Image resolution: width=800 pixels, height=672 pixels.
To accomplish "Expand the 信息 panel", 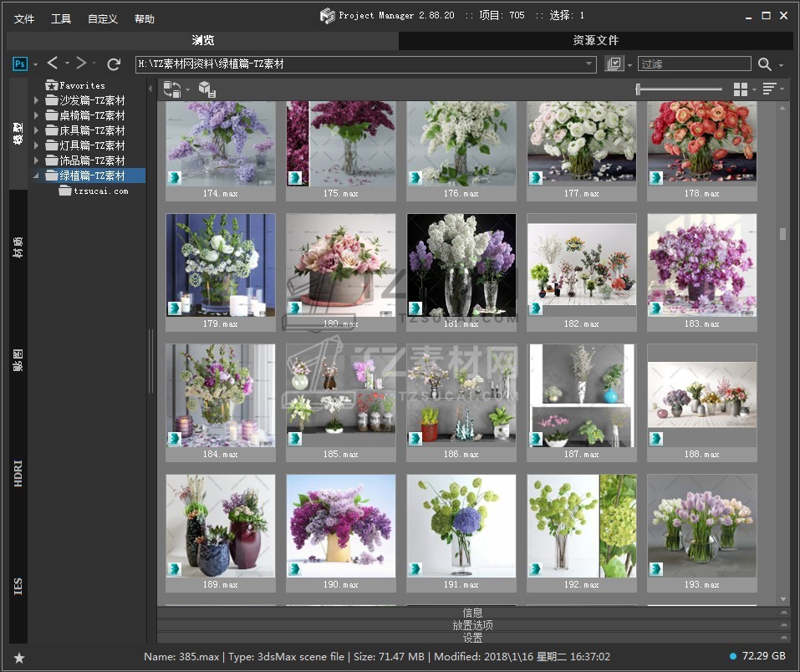I will tap(472, 612).
